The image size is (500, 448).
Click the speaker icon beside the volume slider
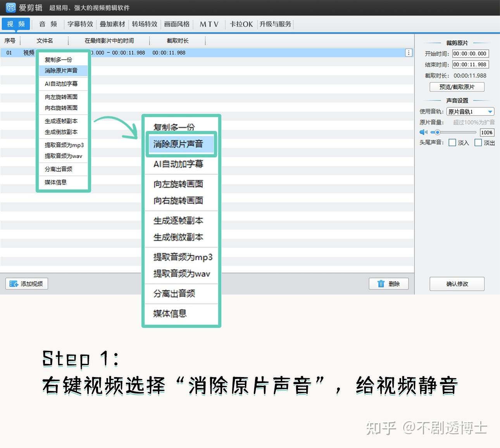423,132
